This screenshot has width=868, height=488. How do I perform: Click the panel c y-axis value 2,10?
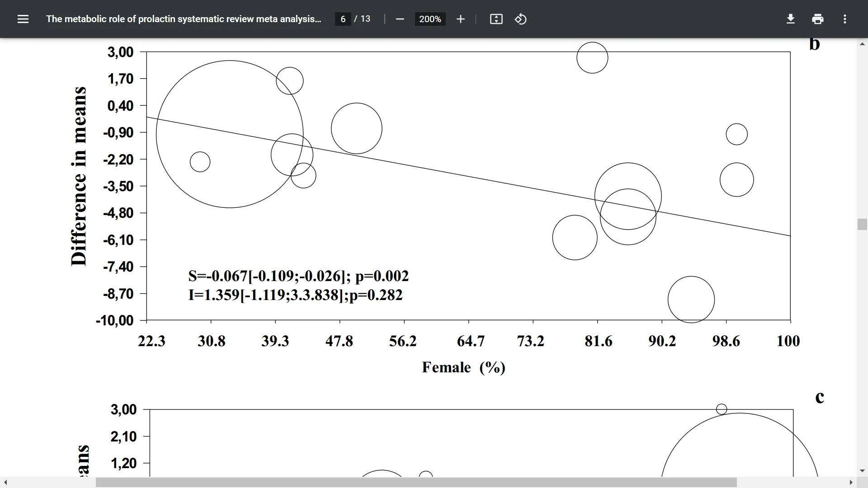tap(123, 436)
